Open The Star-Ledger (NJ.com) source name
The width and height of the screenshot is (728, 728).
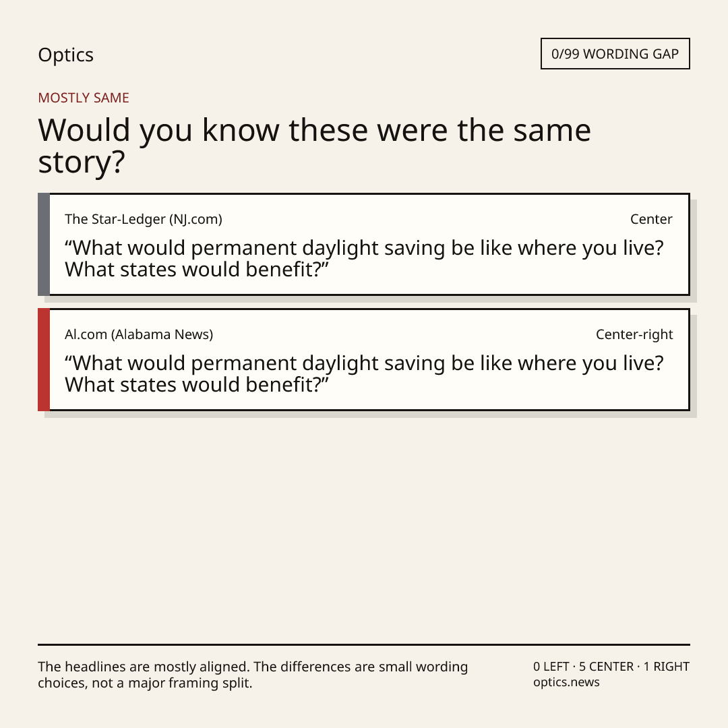click(x=144, y=219)
